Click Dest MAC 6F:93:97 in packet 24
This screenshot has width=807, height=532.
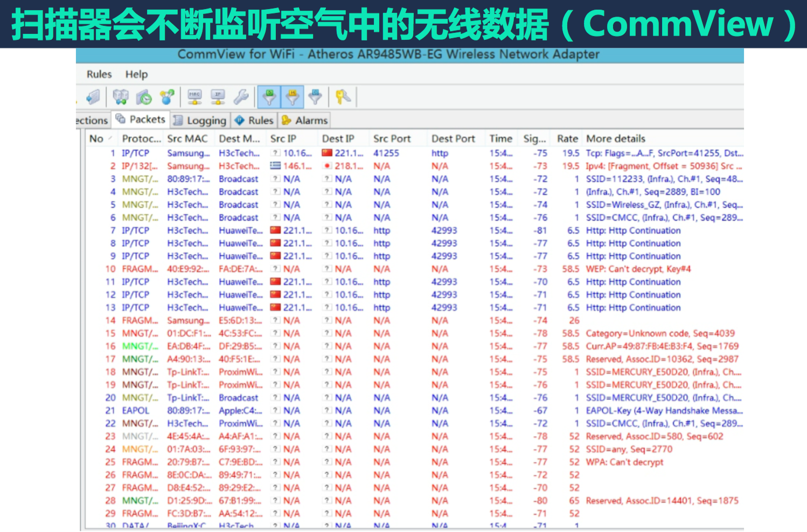pos(240,450)
